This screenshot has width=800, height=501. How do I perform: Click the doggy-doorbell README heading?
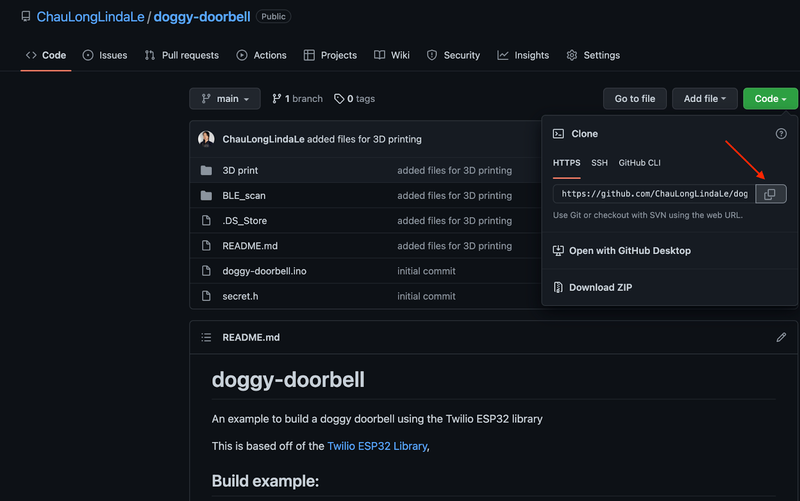[288, 380]
